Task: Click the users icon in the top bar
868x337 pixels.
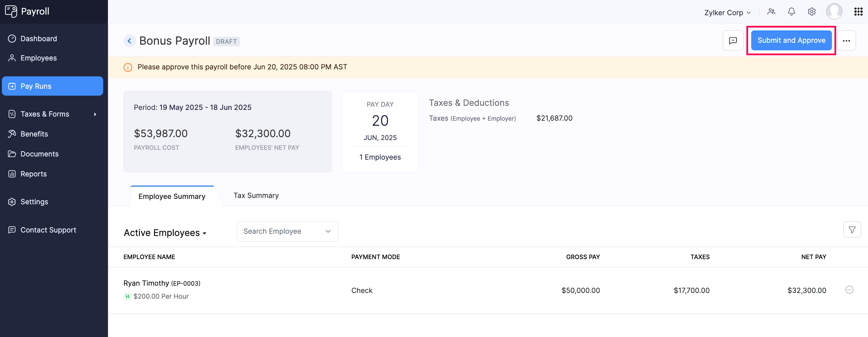Action: (x=771, y=12)
